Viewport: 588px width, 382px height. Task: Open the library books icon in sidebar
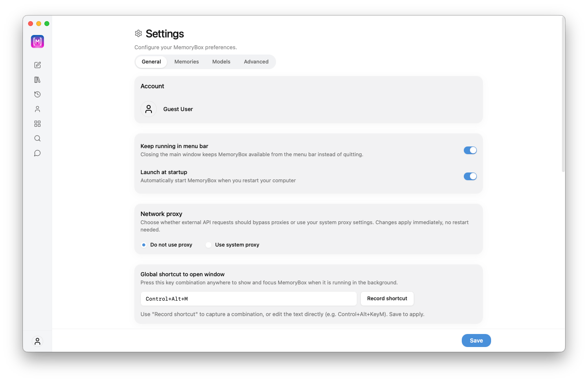click(x=37, y=80)
